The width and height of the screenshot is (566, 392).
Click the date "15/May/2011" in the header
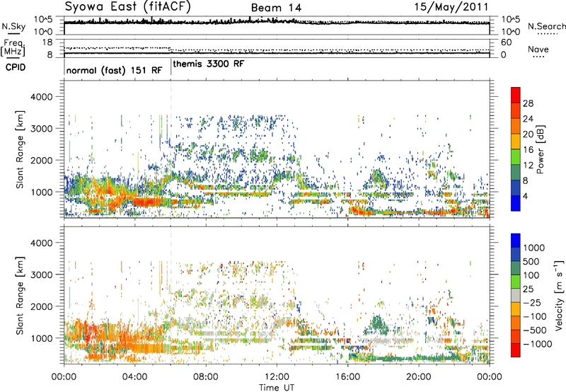(x=451, y=6)
